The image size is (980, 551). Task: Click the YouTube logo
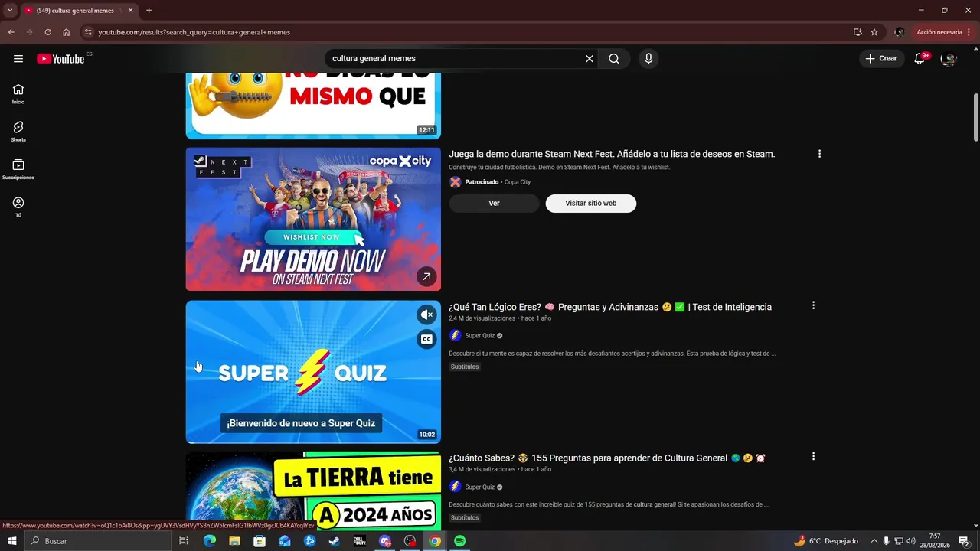[60, 59]
